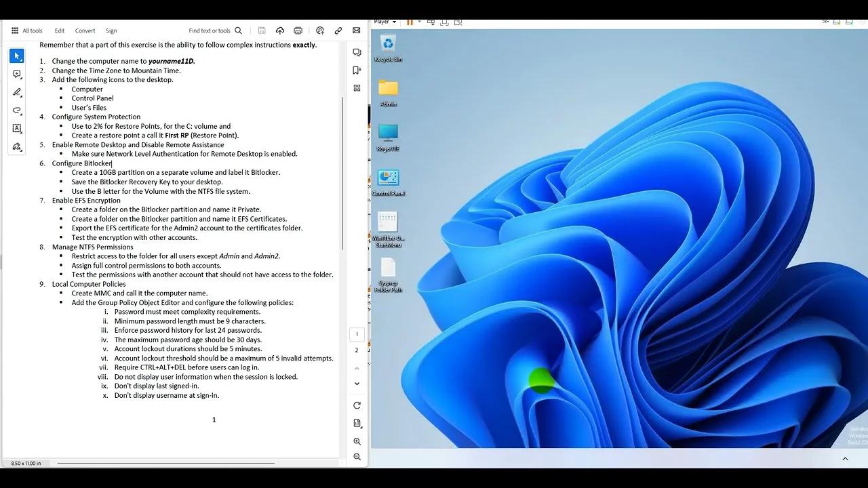
Task: Select the annotation selection arrow tool
Action: pos(16,56)
